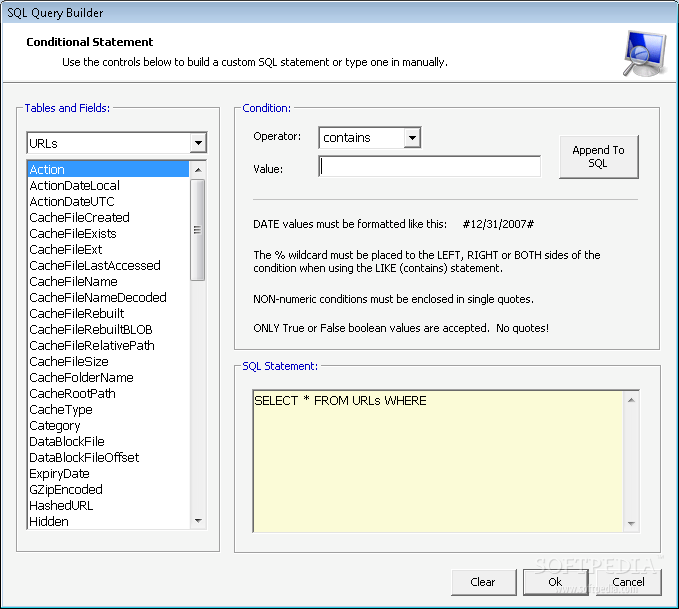Click the Clear button

[x=483, y=582]
